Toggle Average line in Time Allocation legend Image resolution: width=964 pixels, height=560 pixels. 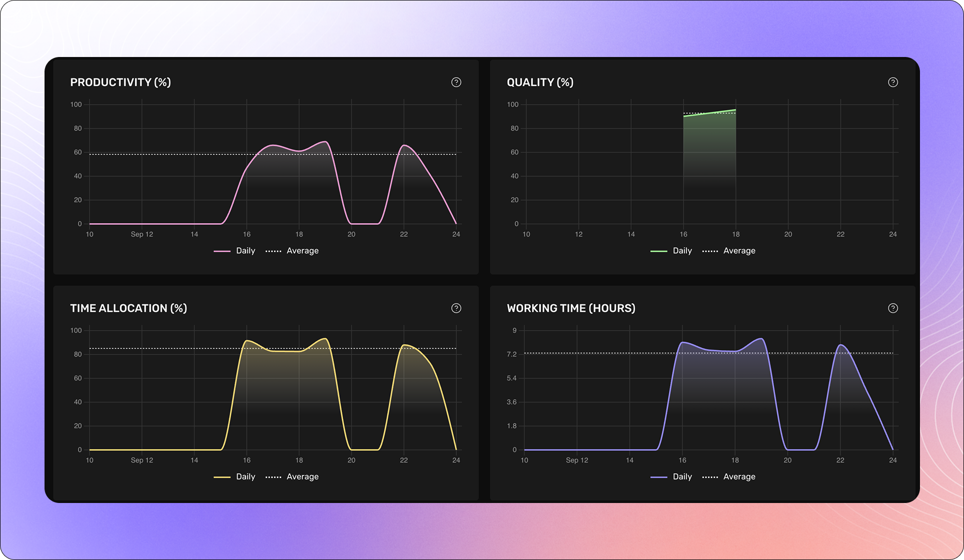tap(302, 477)
